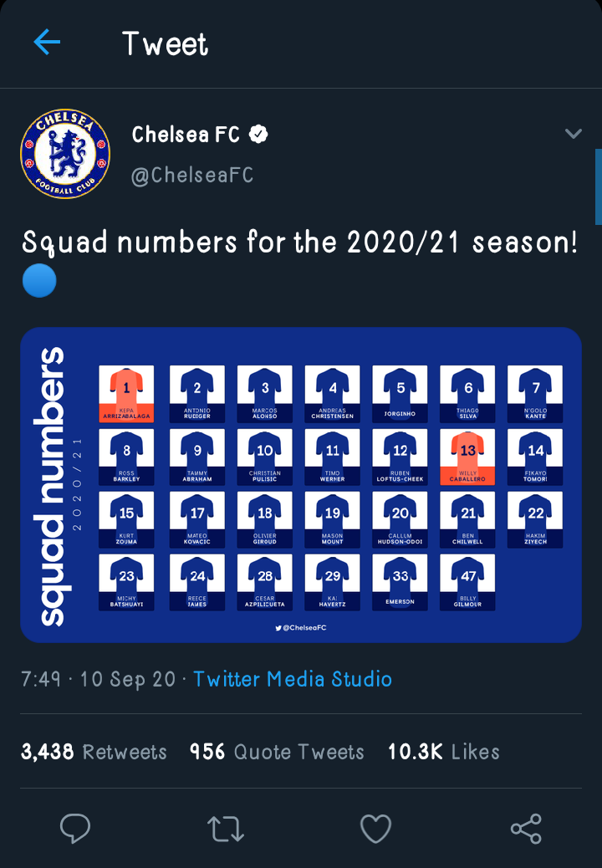The height and width of the screenshot is (868, 602).
Task: Tap the number 13 Caballero orange jersey
Action: (467, 457)
